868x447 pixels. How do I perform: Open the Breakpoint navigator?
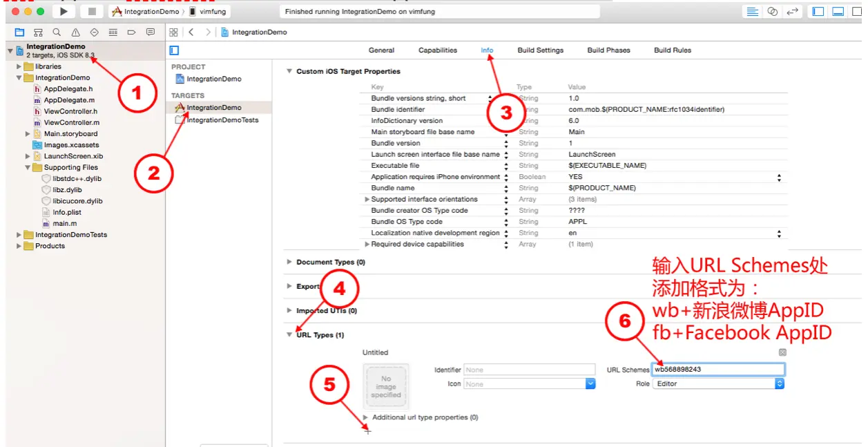coord(131,32)
